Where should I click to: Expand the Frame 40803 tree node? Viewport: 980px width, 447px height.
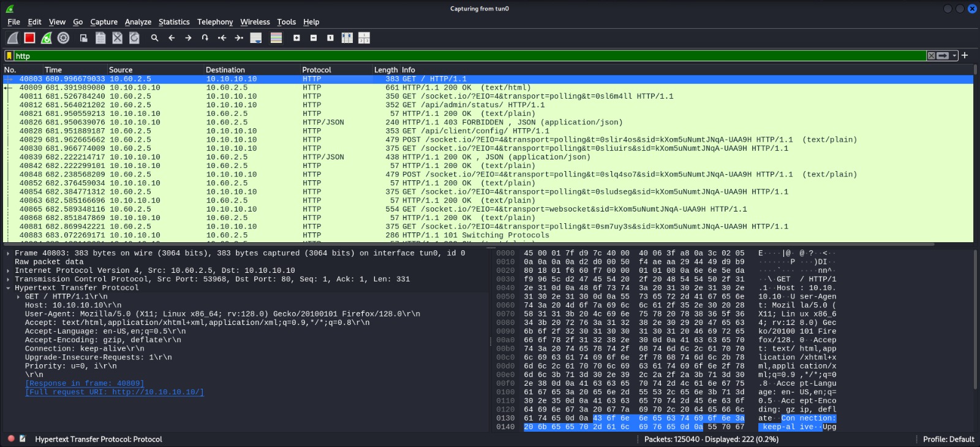[x=8, y=253]
